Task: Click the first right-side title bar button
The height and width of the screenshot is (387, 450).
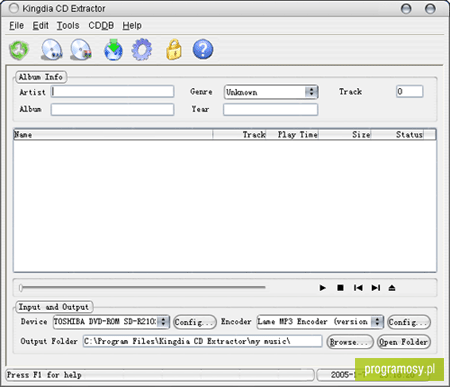Action: [406, 9]
